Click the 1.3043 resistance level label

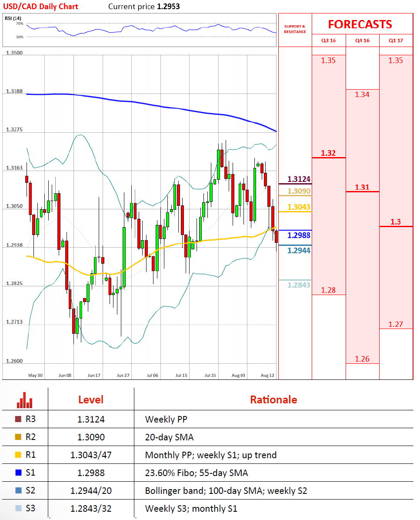299,207
